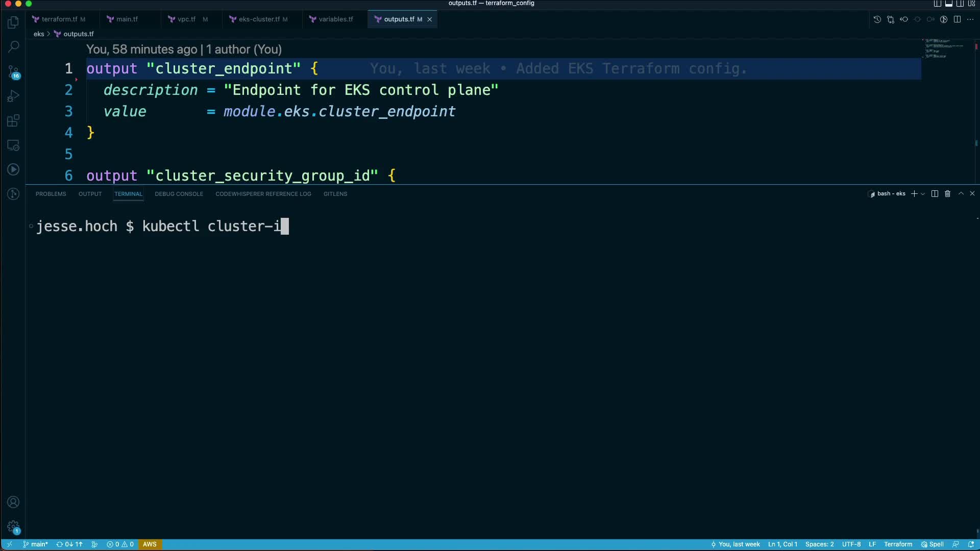Split the editor to the right

(957, 19)
